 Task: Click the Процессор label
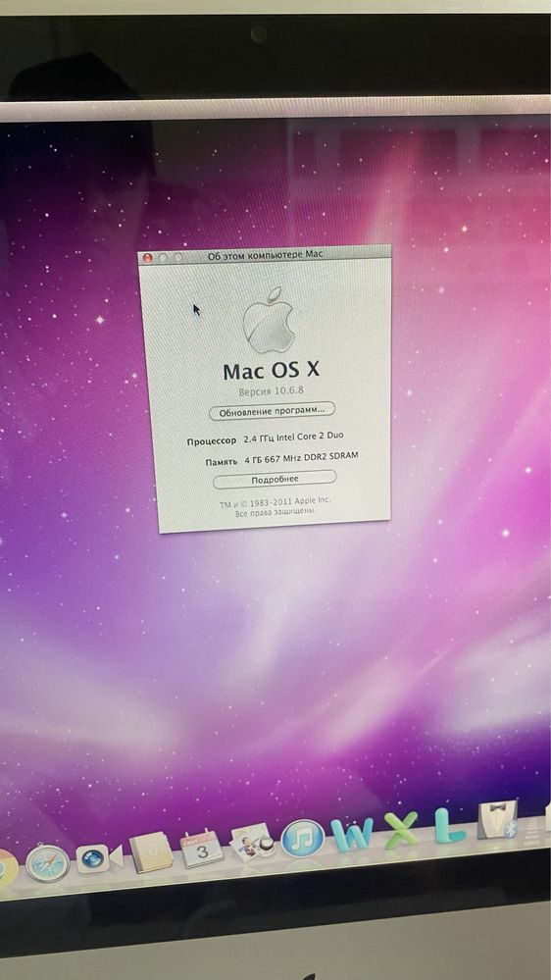coord(211,441)
